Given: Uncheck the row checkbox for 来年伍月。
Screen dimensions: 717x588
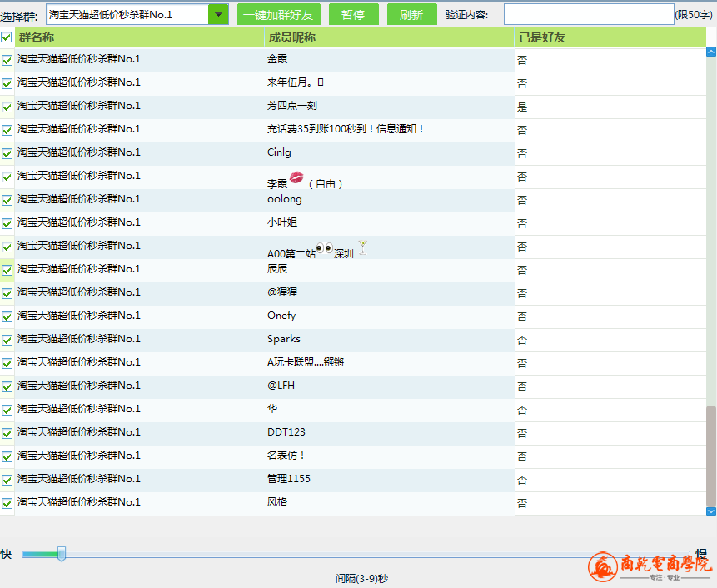Looking at the screenshot, I should pyautogui.click(x=7, y=83).
